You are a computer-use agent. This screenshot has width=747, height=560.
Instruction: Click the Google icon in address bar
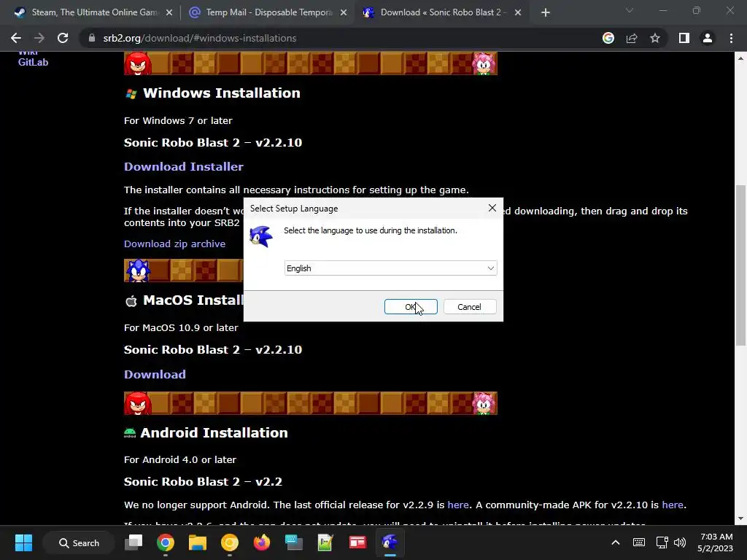[x=608, y=38]
